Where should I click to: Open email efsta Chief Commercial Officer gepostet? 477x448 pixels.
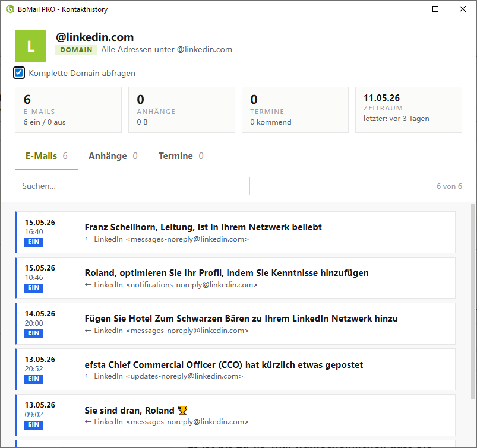235,369
